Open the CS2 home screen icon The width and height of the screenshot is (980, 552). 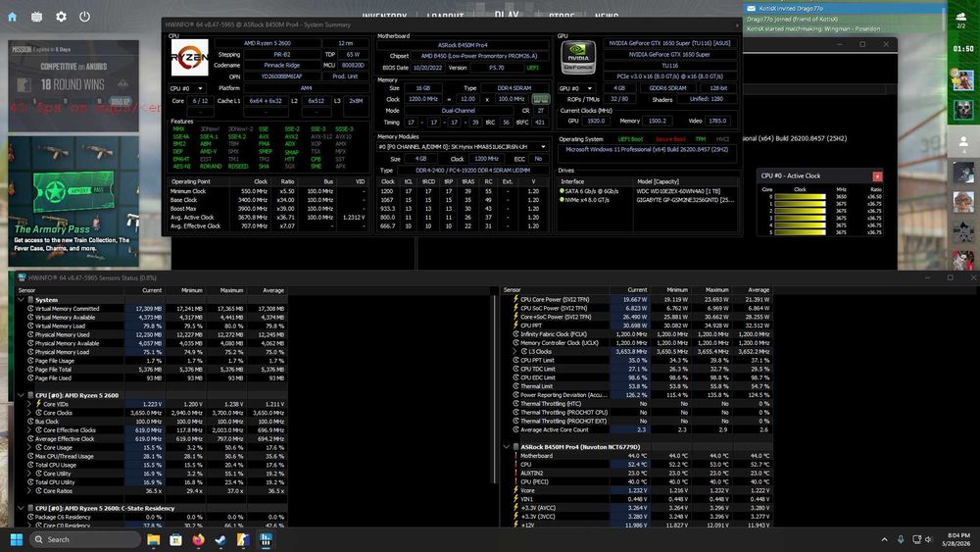coord(13,17)
